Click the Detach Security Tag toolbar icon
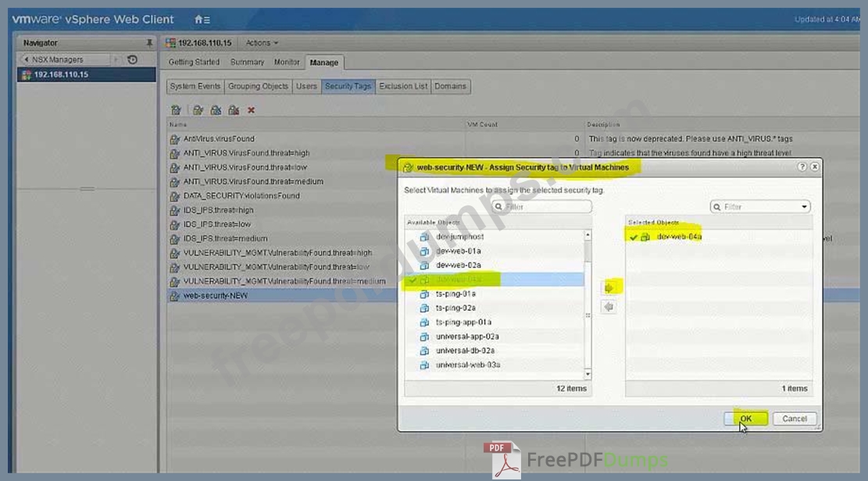 pos(234,110)
